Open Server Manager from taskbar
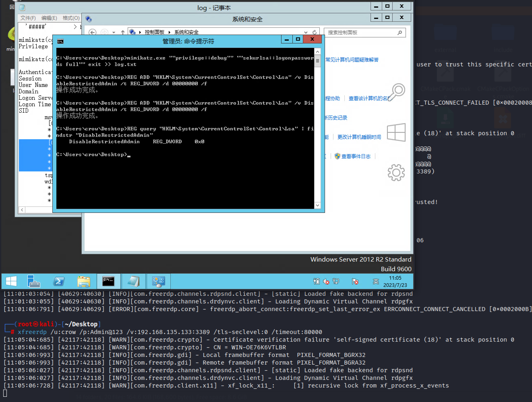The height and width of the screenshot is (402, 532). pyautogui.click(x=33, y=281)
